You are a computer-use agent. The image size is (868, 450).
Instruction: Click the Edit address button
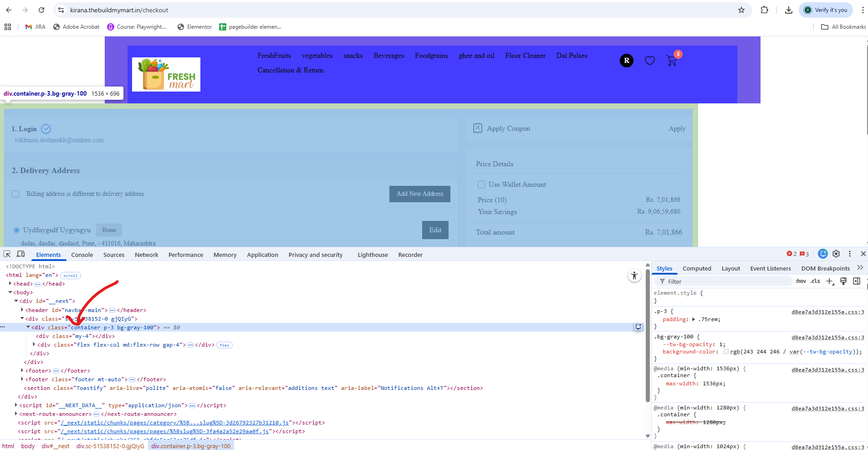tap(435, 230)
